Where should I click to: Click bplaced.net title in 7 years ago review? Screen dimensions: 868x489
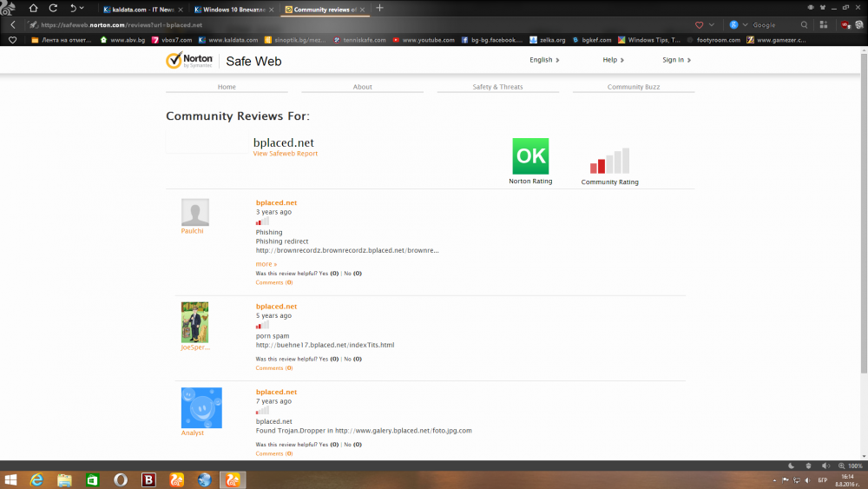point(276,392)
